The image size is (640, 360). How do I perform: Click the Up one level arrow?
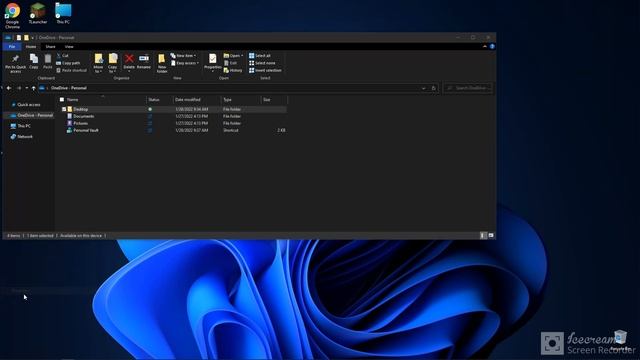point(33,88)
